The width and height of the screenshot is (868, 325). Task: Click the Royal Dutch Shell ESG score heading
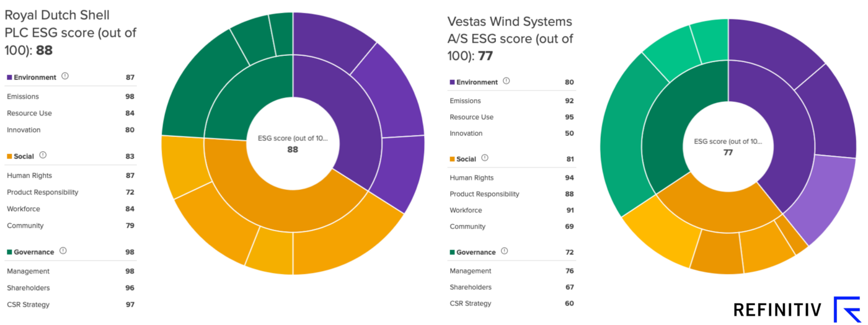(x=70, y=32)
